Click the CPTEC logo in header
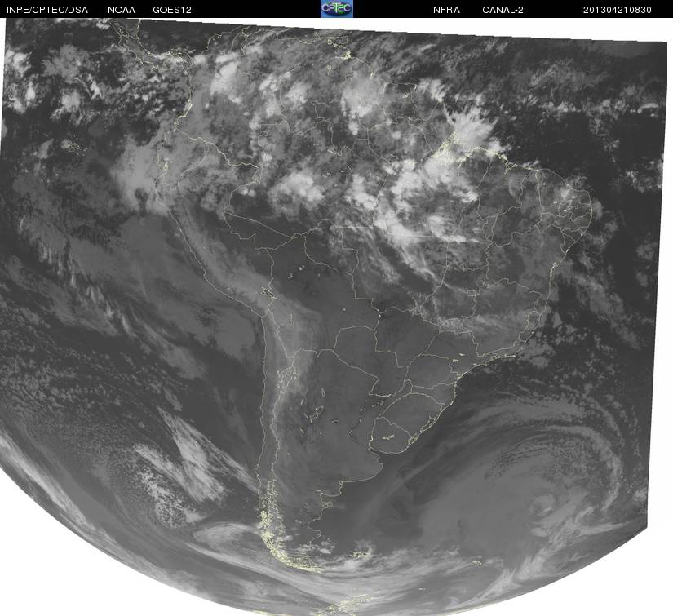 pos(337,9)
